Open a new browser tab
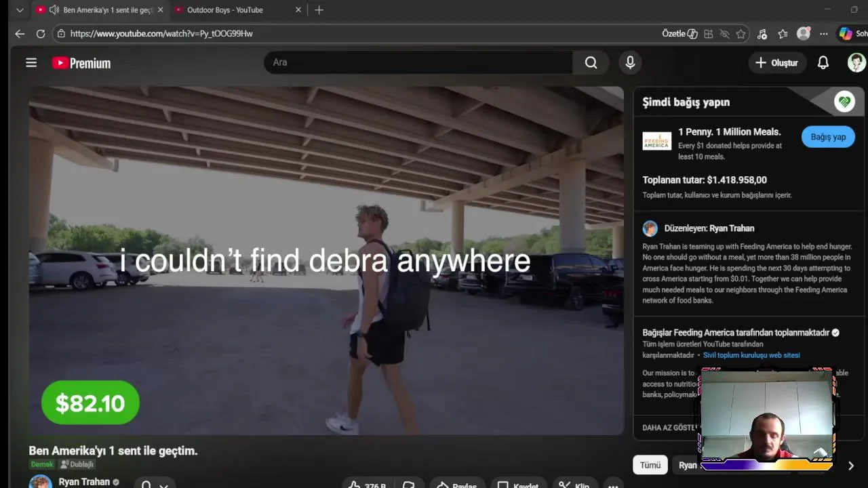 pyautogui.click(x=319, y=9)
